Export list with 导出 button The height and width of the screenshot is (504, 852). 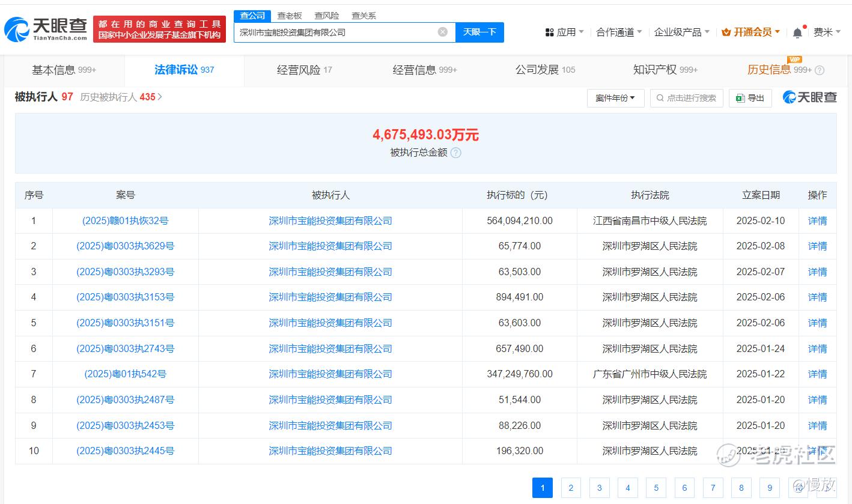point(750,98)
